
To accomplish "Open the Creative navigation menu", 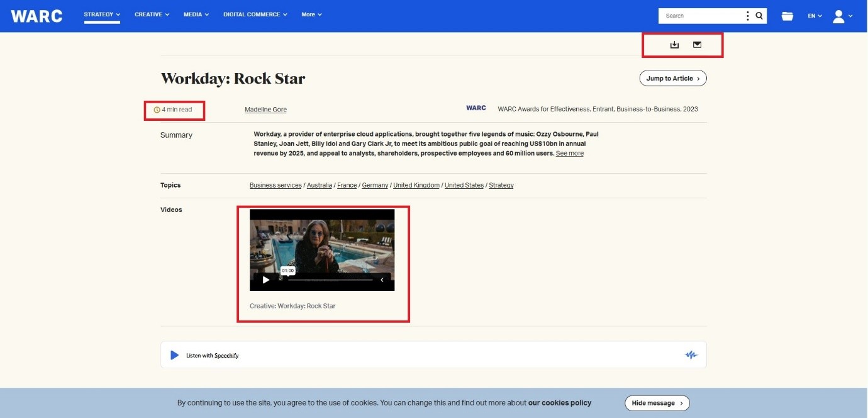I will (152, 14).
